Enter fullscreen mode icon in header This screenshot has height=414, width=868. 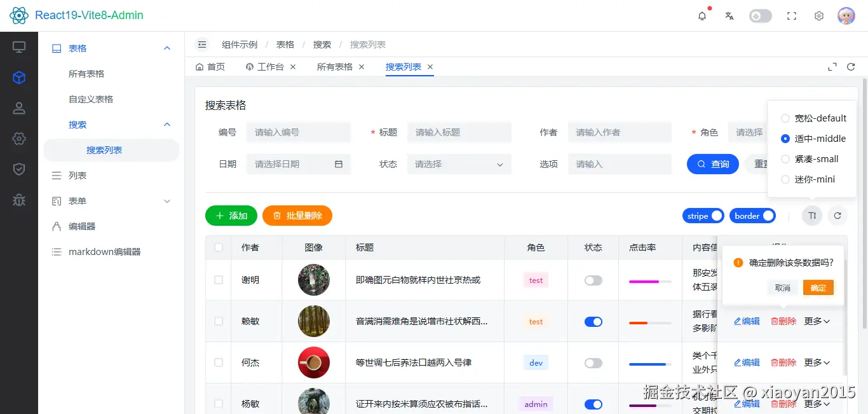[792, 16]
